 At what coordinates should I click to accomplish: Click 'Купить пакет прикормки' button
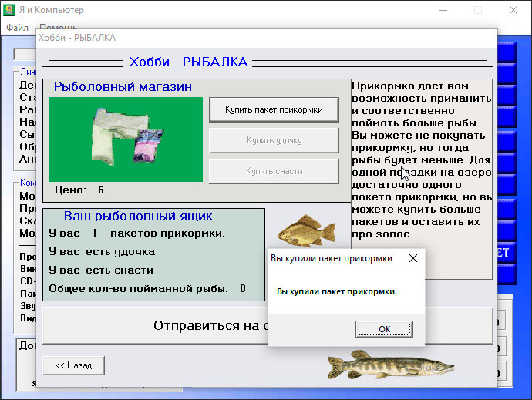click(x=274, y=110)
